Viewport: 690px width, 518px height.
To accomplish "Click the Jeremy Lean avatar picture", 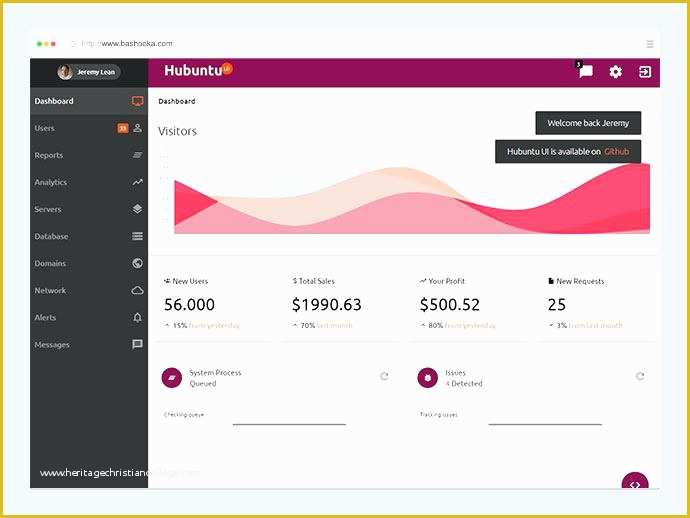I will (65, 72).
